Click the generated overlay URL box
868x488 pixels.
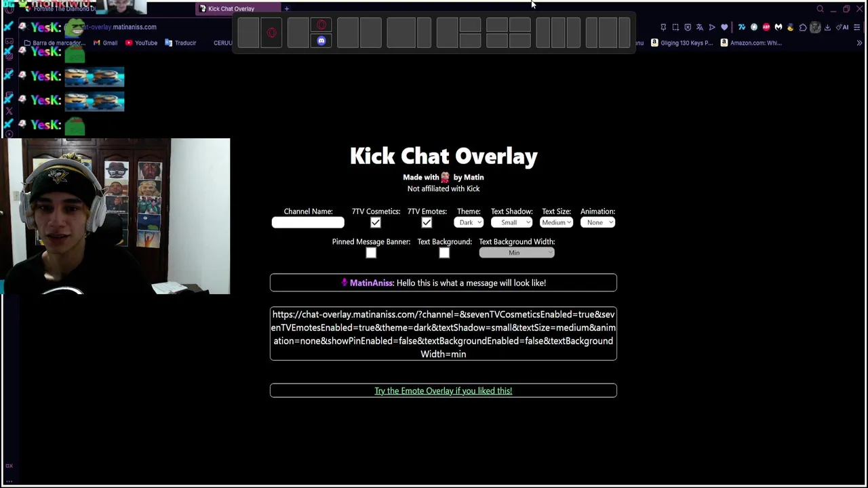coord(443,333)
